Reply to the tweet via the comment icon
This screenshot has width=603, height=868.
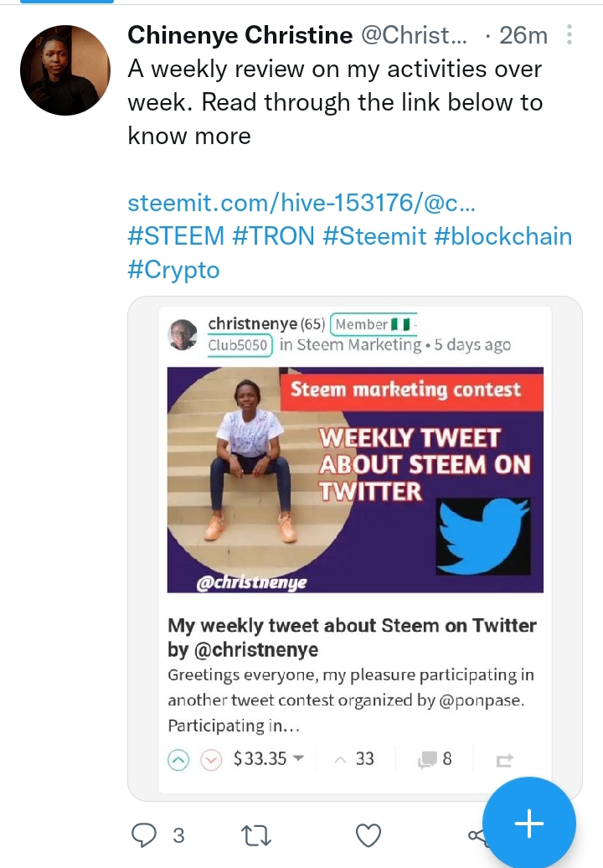(x=146, y=834)
